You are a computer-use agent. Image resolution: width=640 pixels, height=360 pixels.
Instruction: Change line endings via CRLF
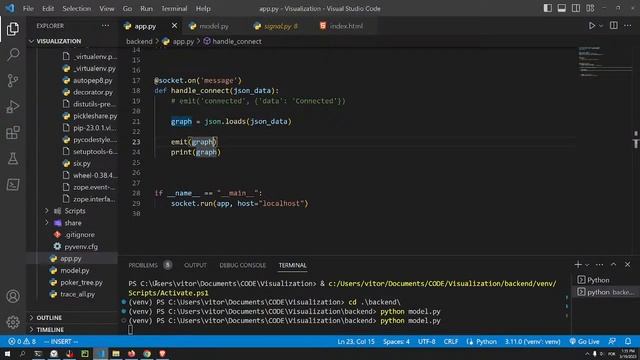[x=451, y=341]
